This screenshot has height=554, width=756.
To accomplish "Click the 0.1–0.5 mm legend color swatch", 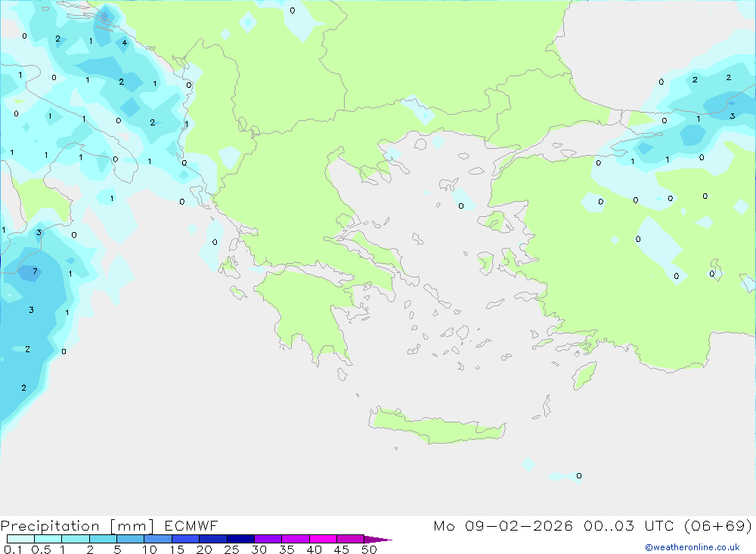I will pyautogui.click(x=20, y=539).
